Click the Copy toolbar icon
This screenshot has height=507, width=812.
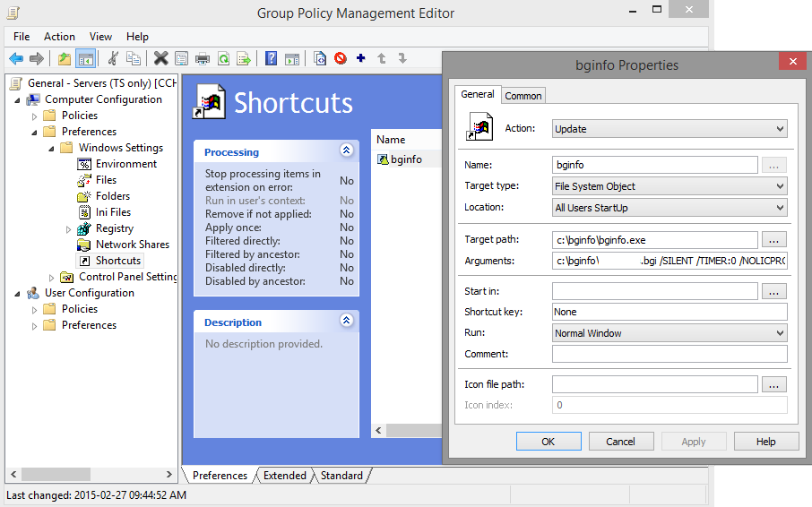point(133,58)
